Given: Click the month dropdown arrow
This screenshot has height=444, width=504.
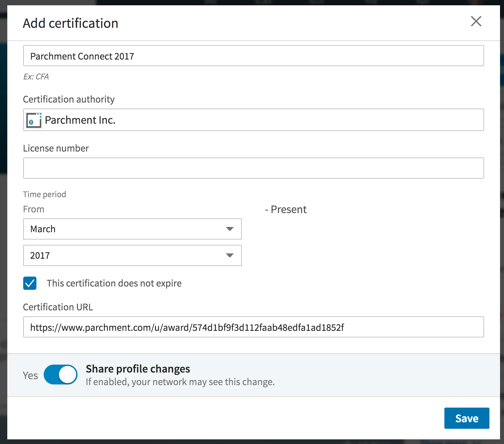Looking at the screenshot, I should pos(229,229).
